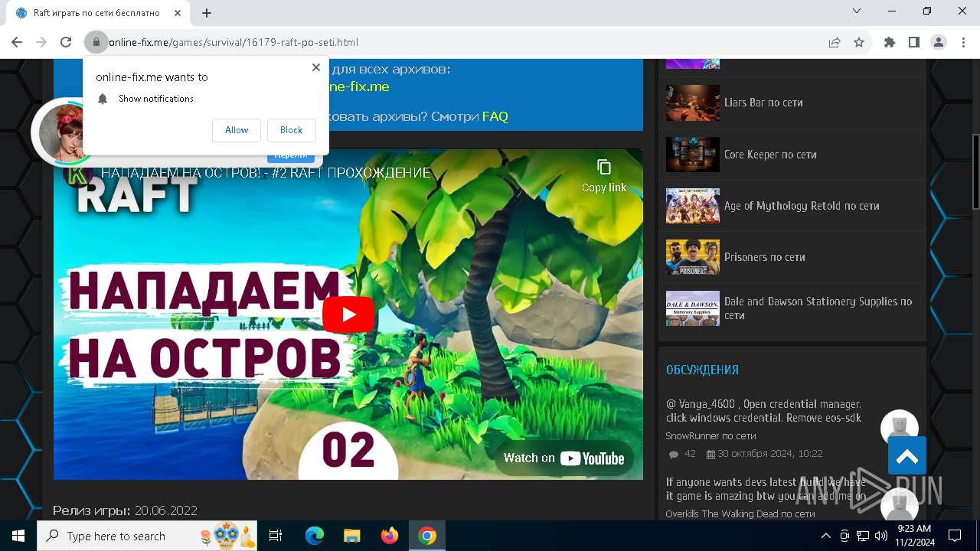This screenshot has width=980, height=551.
Task: Dismiss the notification permission popup
Action: pyautogui.click(x=315, y=67)
